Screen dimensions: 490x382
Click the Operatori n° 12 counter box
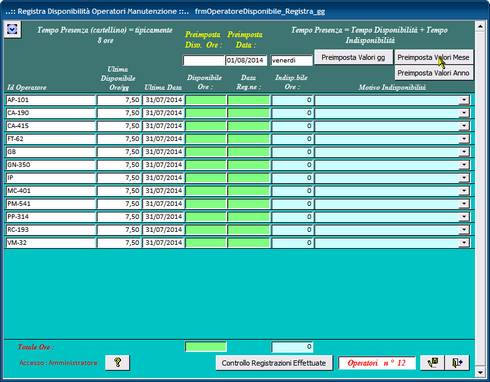(377, 363)
